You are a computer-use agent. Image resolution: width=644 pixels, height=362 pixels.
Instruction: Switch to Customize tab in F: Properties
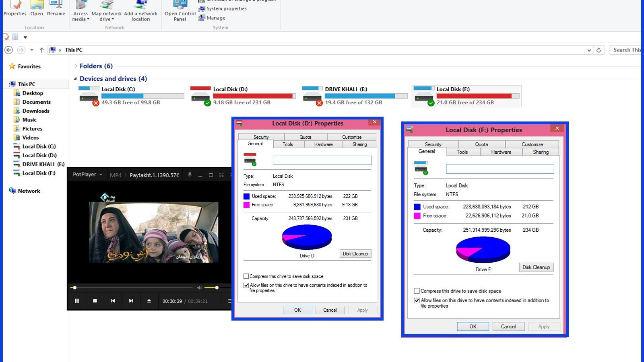[532, 144]
